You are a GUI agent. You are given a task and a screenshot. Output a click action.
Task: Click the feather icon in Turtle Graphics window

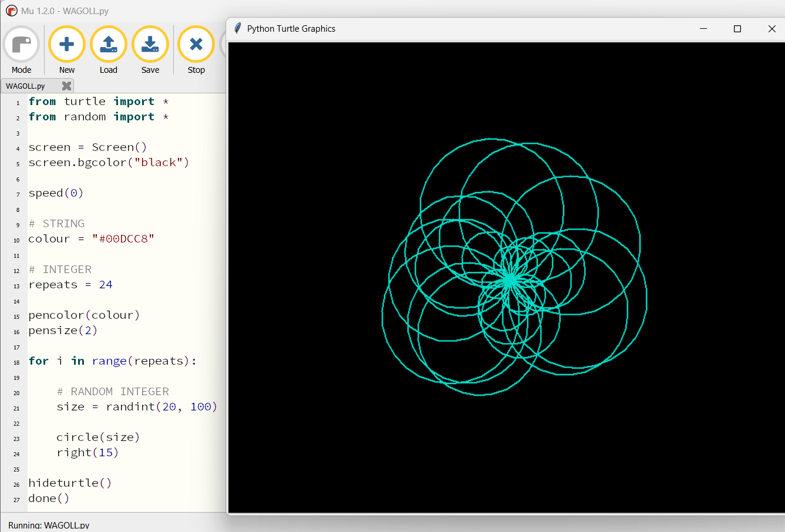click(x=237, y=28)
